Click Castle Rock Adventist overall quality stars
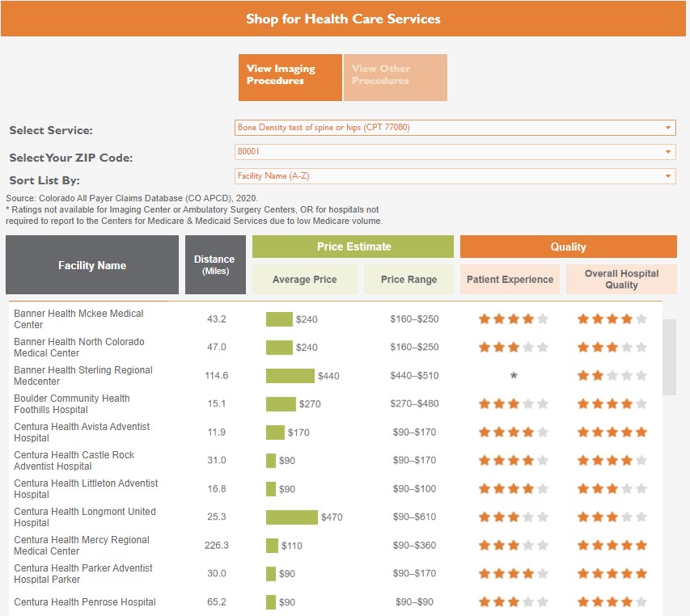The width and height of the screenshot is (690, 616). 612,460
